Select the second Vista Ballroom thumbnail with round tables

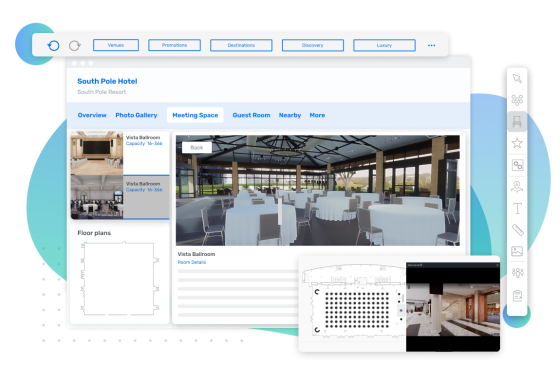(x=97, y=197)
